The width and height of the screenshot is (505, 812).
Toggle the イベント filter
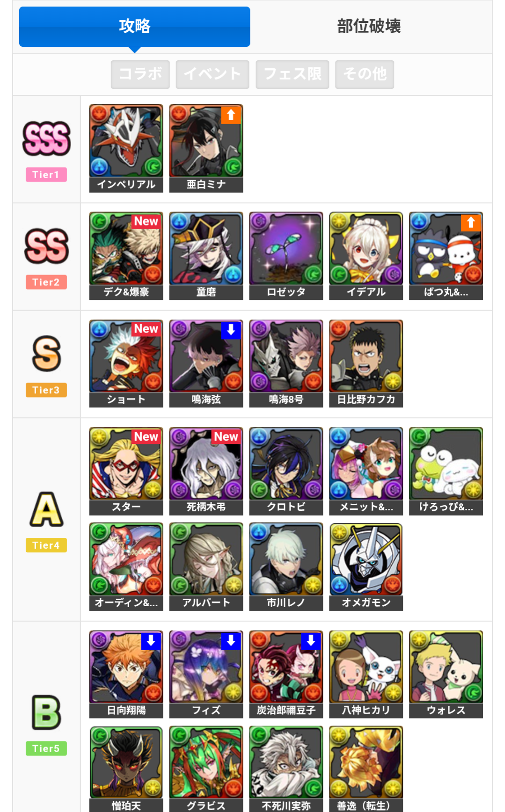(x=212, y=74)
